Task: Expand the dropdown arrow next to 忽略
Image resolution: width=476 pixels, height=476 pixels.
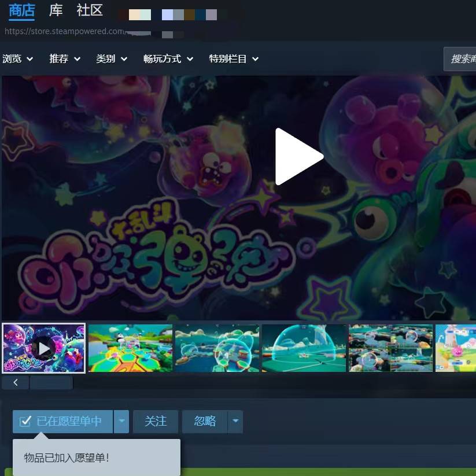Action: coord(235,422)
